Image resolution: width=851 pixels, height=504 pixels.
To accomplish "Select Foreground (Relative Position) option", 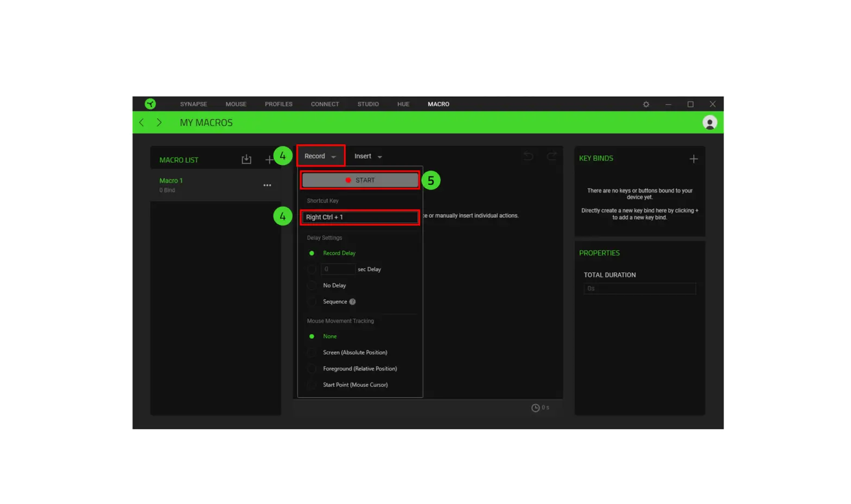I will (312, 369).
